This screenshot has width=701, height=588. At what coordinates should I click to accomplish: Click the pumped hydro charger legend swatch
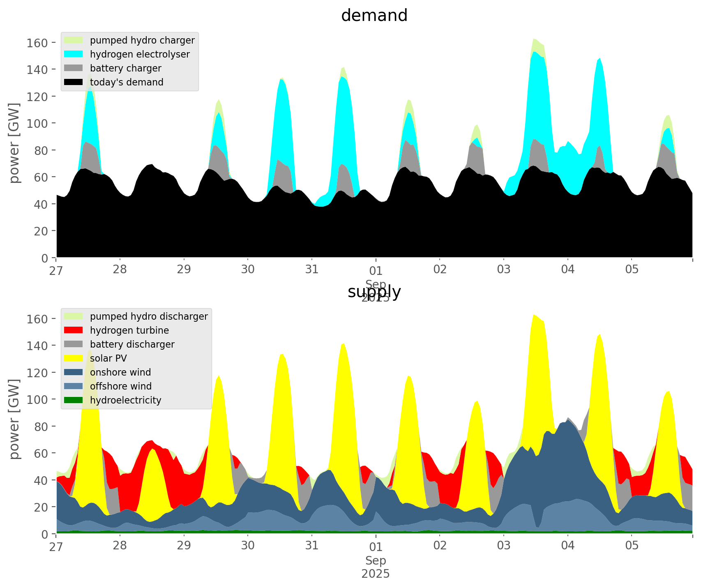tap(74, 40)
